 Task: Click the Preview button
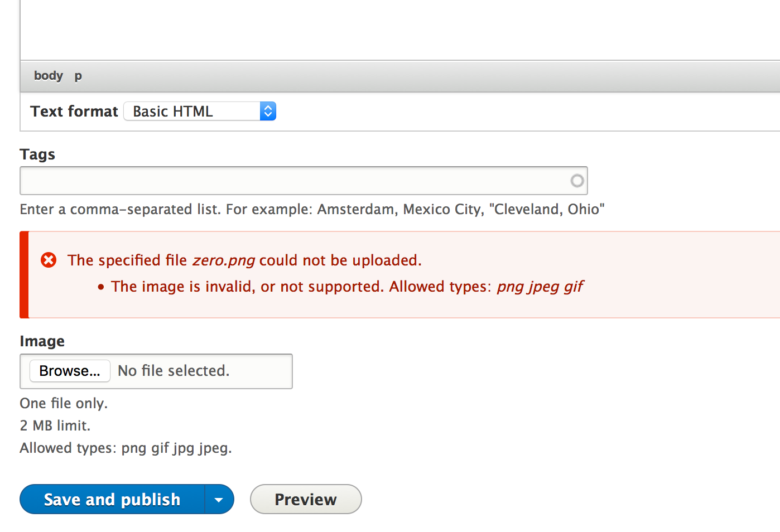coord(306,499)
